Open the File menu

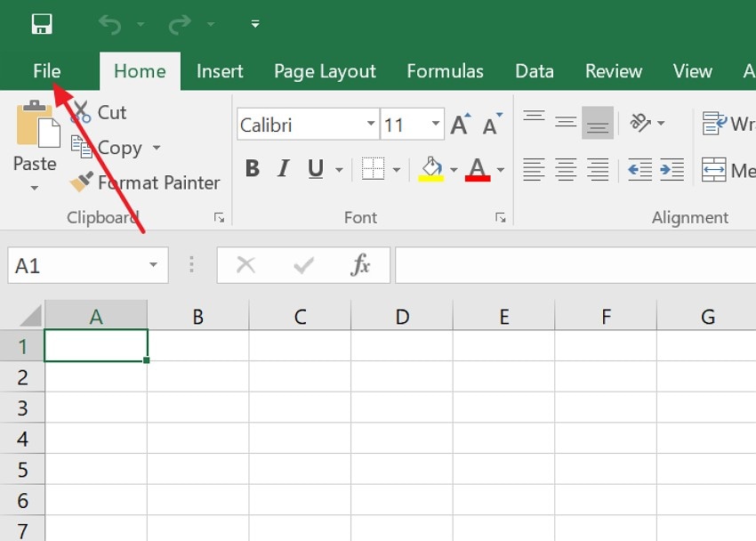[46, 71]
